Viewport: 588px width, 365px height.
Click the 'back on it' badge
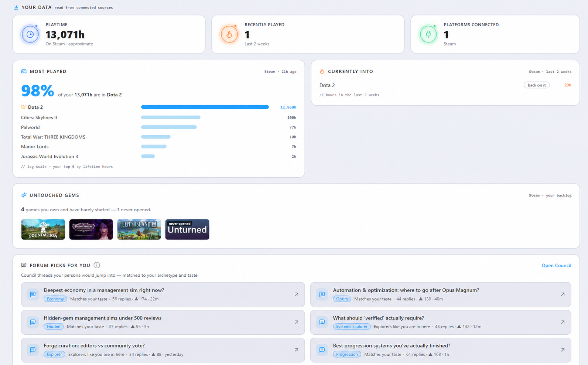(x=537, y=85)
